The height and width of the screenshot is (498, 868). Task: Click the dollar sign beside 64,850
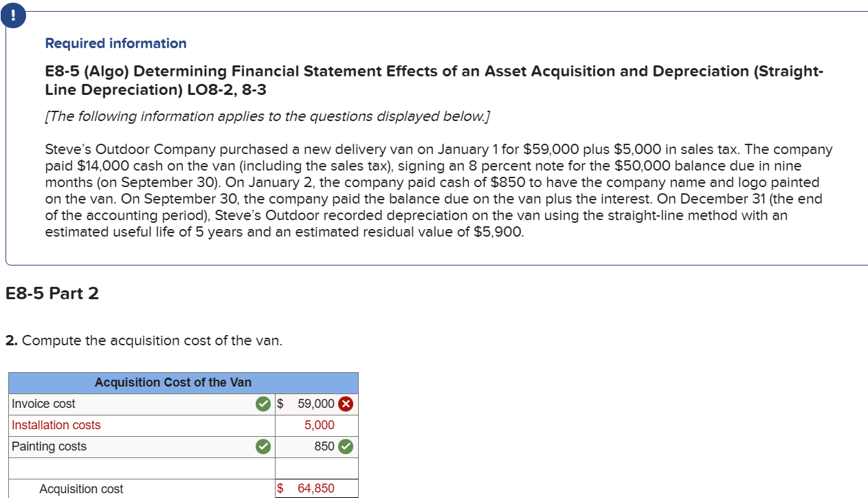pyautogui.click(x=279, y=488)
